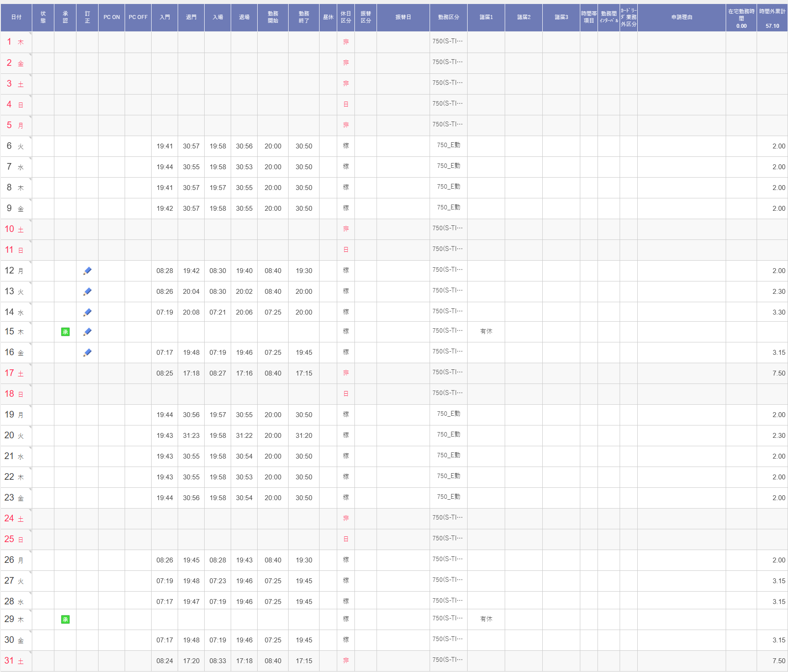Click the green 承 approval icon on day 29
Image resolution: width=788 pixels, height=672 pixels.
point(65,619)
